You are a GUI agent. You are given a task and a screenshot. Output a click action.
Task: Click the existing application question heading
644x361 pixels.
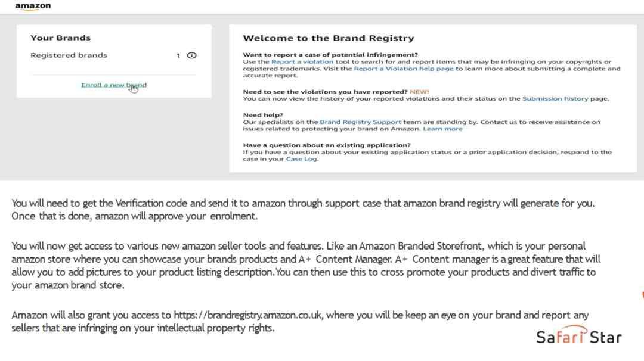click(x=327, y=145)
